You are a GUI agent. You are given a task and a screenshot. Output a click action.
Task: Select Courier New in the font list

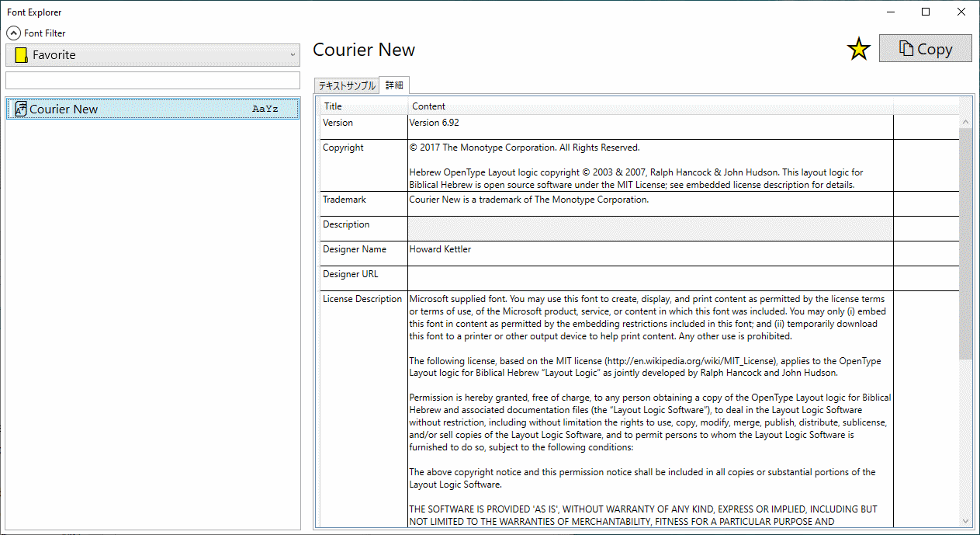coord(153,109)
